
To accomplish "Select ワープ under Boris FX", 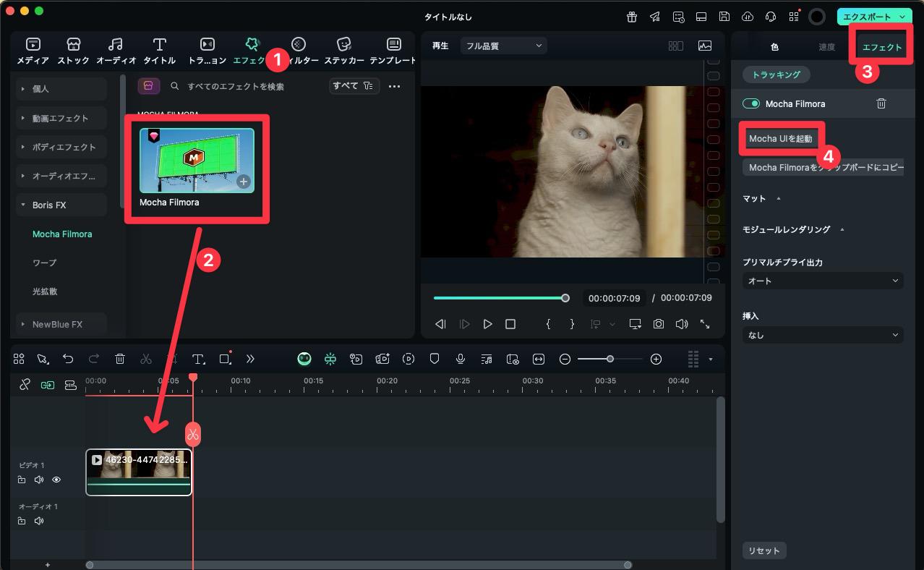I will coord(44,263).
